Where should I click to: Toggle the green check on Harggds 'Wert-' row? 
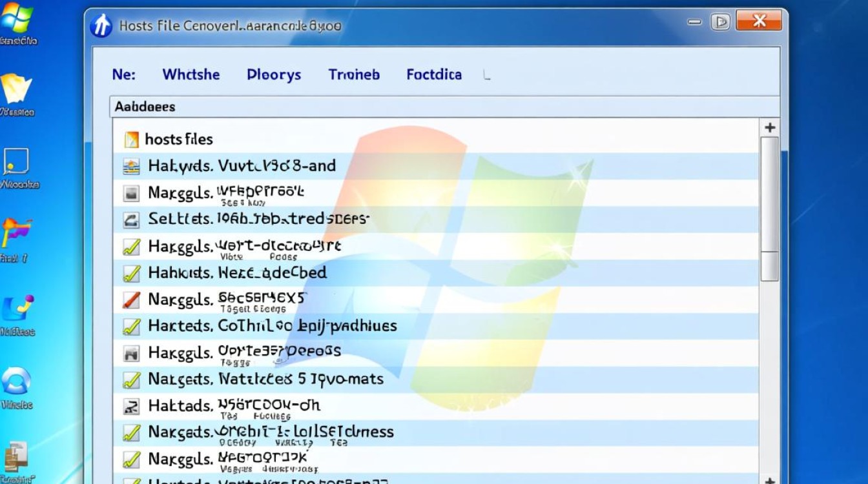131,247
